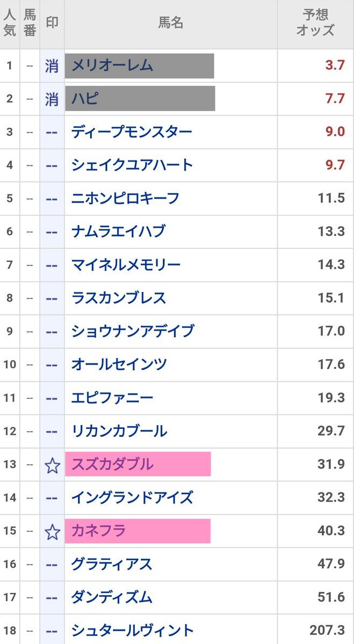Open マイネルメモリー horse details
Image resolution: width=354 pixels, height=644 pixels.
(x=126, y=265)
